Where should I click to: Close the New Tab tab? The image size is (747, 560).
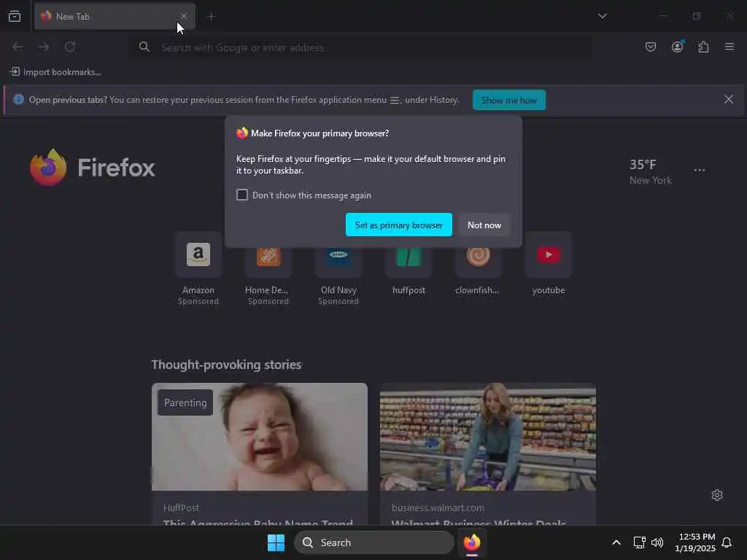(183, 16)
